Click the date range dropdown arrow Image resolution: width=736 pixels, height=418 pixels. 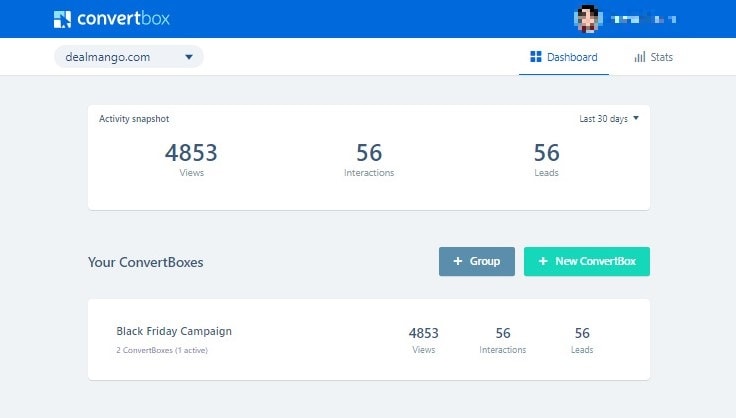(636, 118)
